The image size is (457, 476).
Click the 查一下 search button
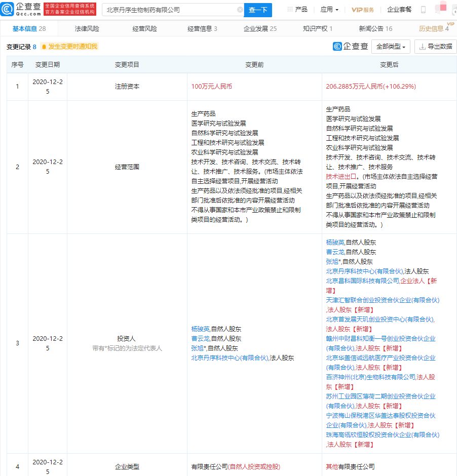[258, 10]
